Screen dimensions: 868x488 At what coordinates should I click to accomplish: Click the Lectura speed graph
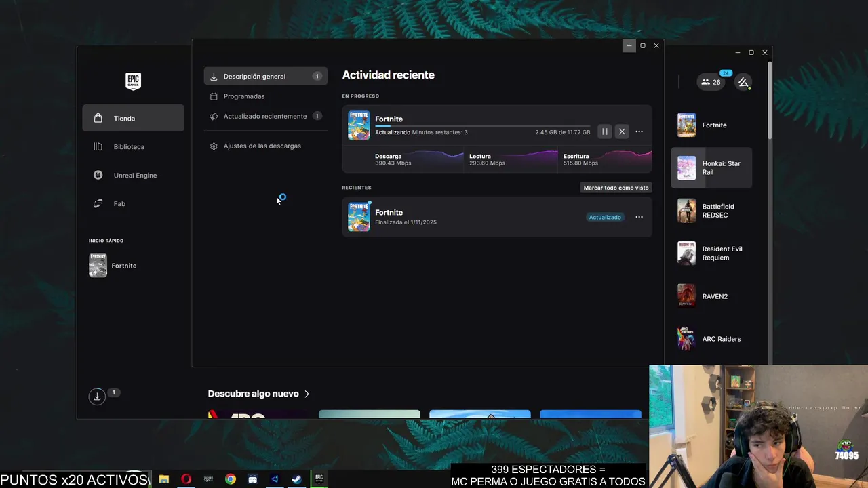coord(511,159)
